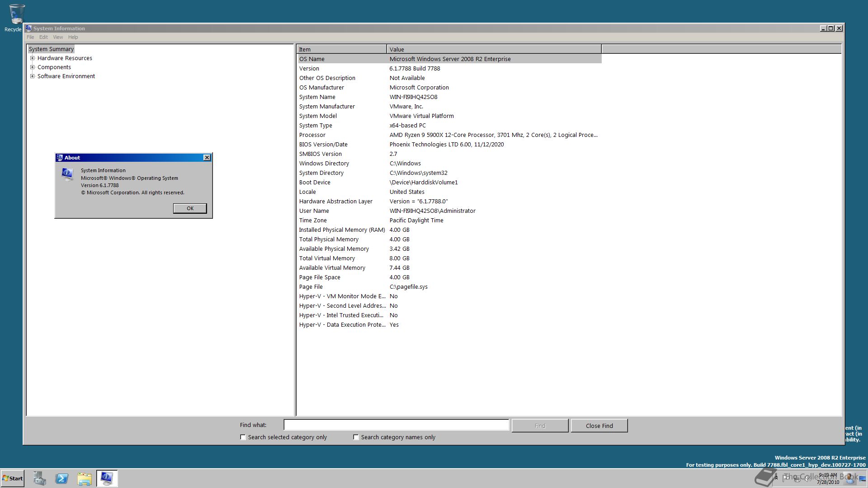Select the SMBIOS Version row

[449, 154]
